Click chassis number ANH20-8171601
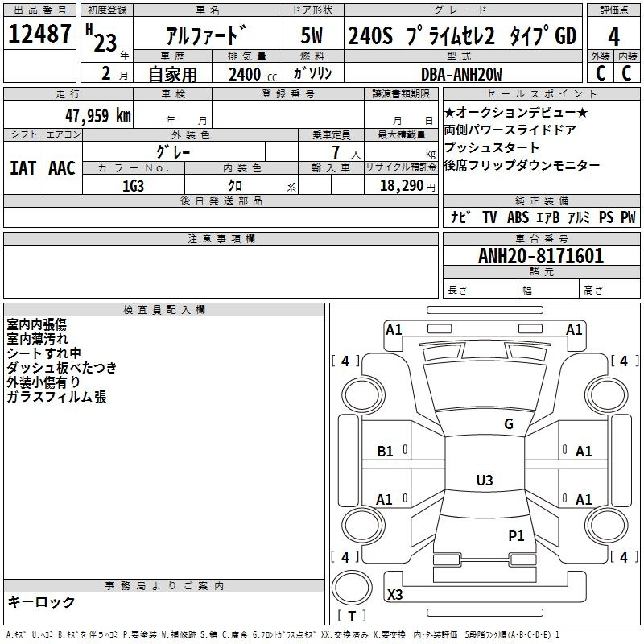The height and width of the screenshot is (644, 644). click(x=540, y=257)
